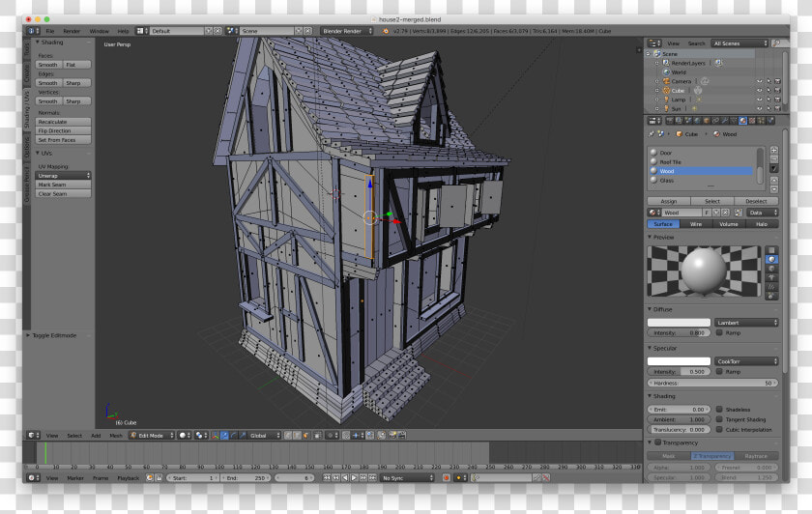The height and width of the screenshot is (514, 812).
Task: Remove material slot with minus icon
Action: 774,158
